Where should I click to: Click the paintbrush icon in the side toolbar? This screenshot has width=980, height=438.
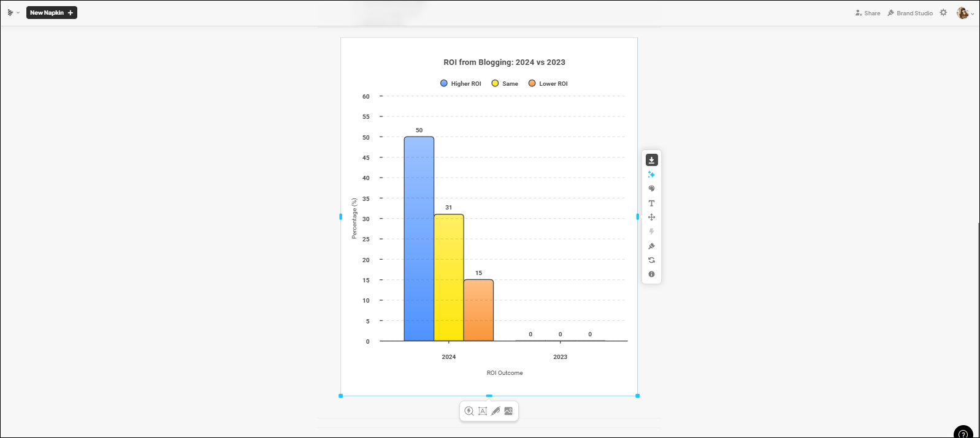pos(651,246)
